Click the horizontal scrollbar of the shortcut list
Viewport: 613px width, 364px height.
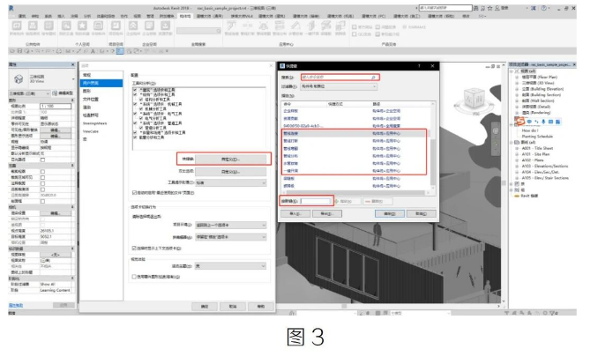click(x=355, y=192)
